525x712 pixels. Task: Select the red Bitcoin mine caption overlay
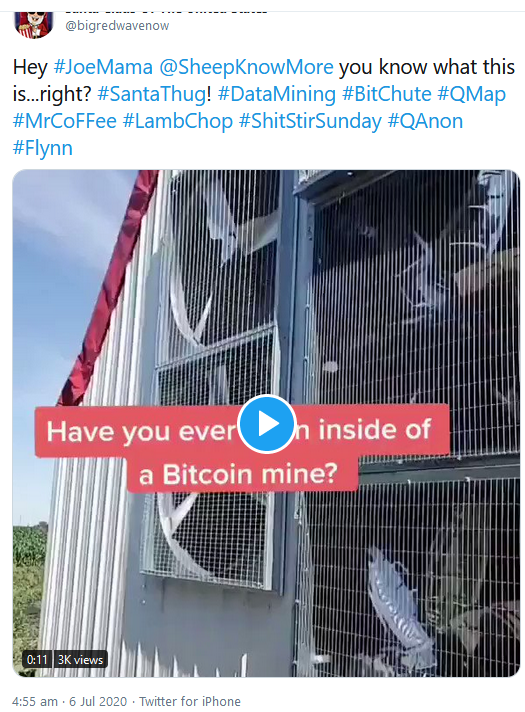pyautogui.click(x=243, y=450)
